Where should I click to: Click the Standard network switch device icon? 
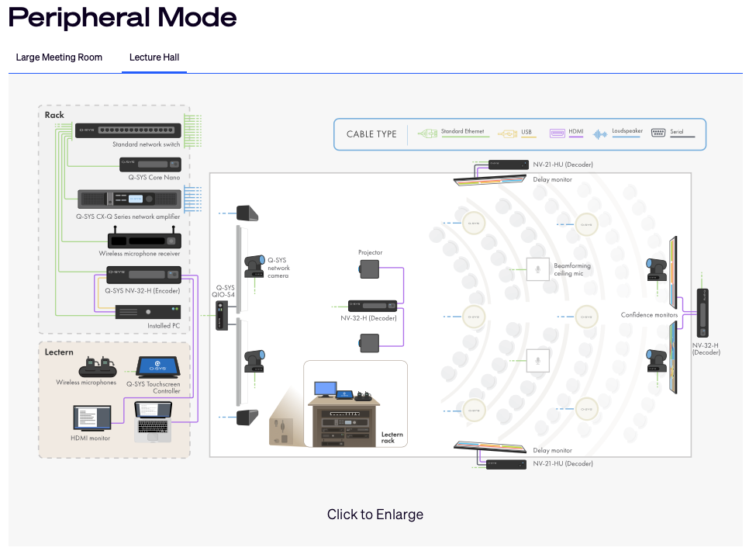coord(128,130)
